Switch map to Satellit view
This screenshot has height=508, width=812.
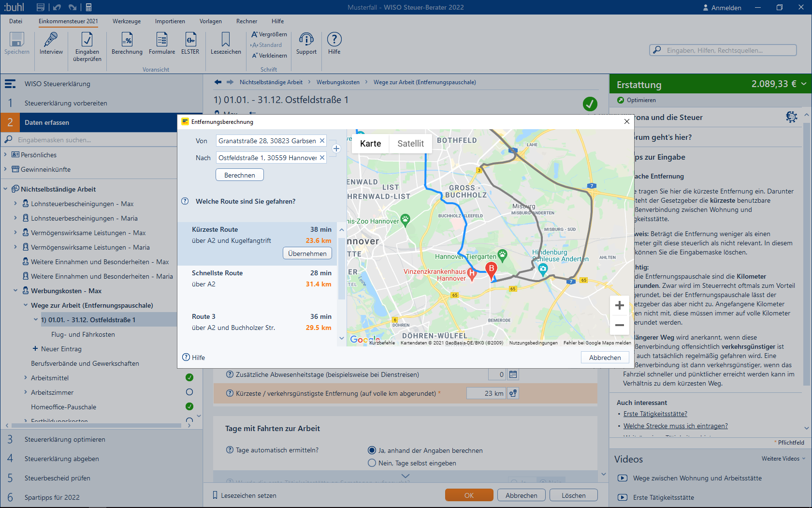coord(410,144)
